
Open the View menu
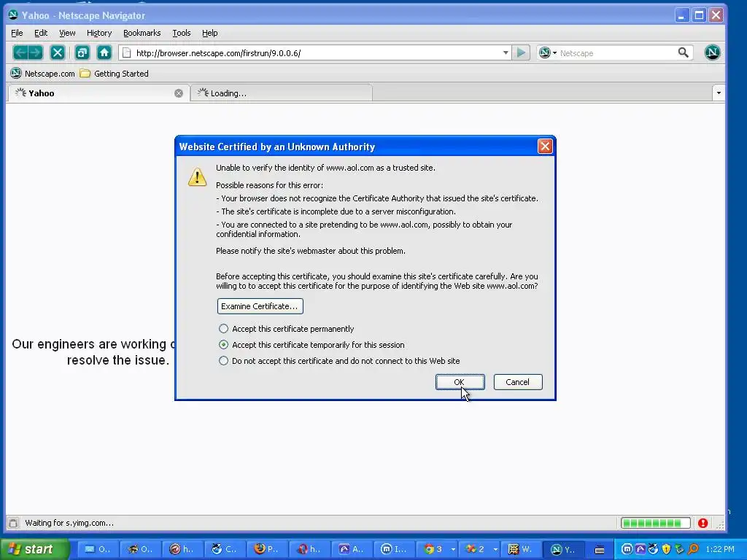(67, 33)
